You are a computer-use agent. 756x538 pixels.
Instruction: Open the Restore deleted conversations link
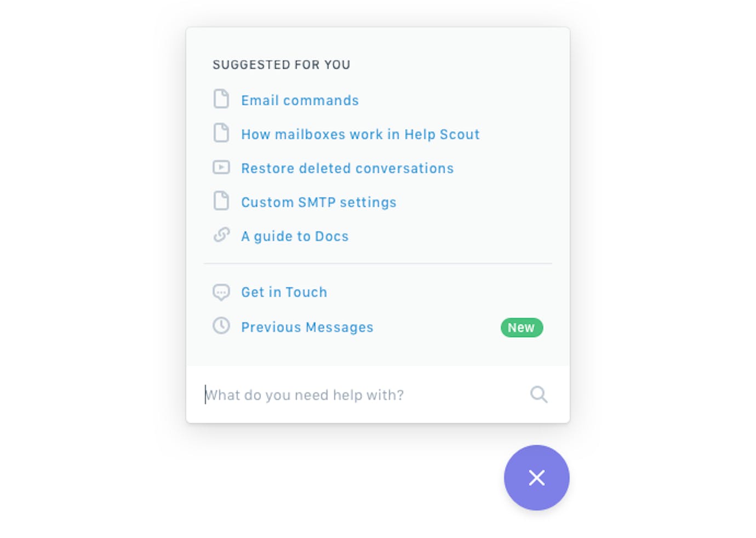(347, 168)
